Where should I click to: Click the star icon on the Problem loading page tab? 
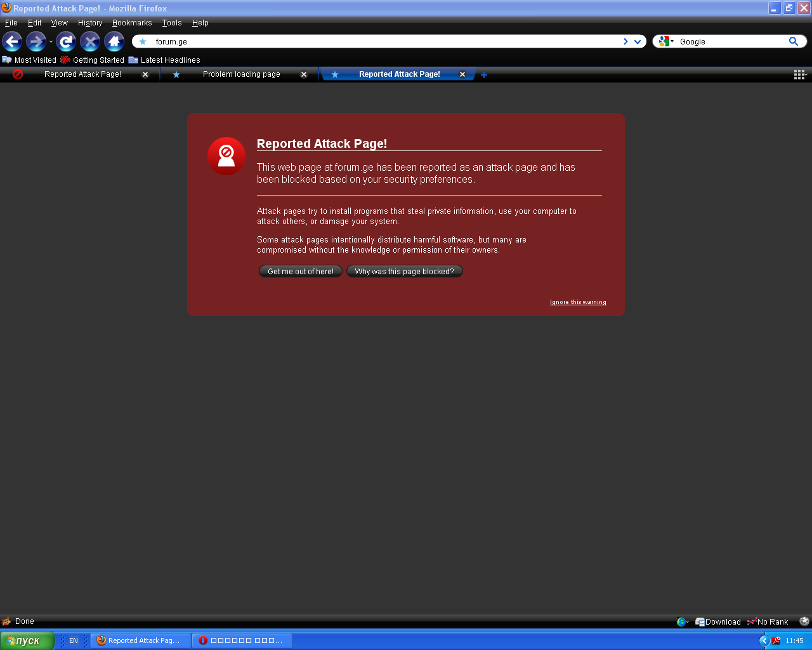(176, 75)
